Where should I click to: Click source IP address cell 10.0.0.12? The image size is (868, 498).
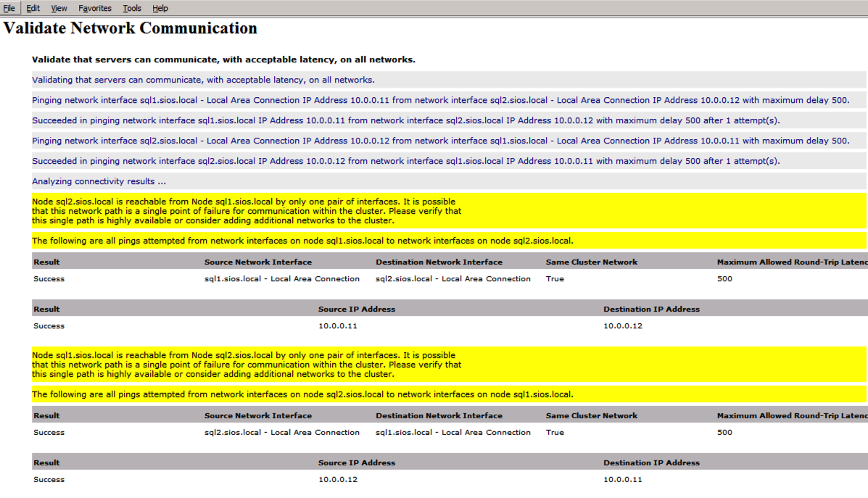[338, 479]
